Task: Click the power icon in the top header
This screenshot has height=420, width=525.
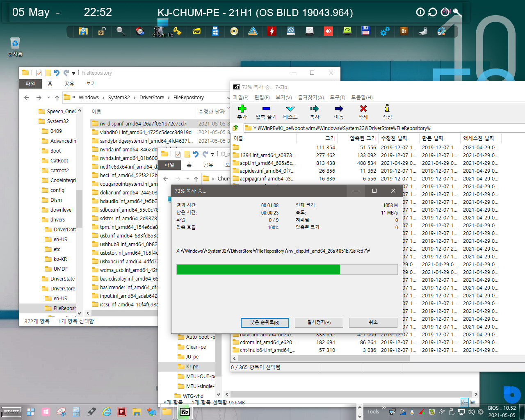Action: tap(445, 12)
